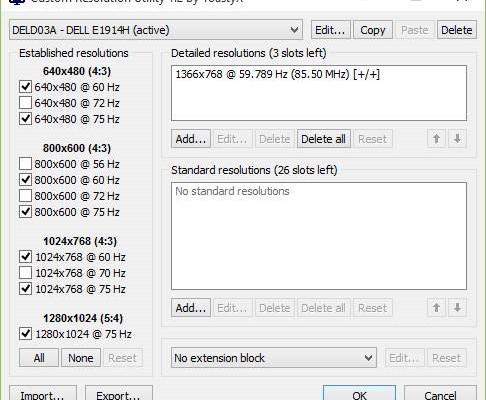Image resolution: width=486 pixels, height=400 pixels.
Task: Expand the No extension block dropdown
Action: click(274, 358)
